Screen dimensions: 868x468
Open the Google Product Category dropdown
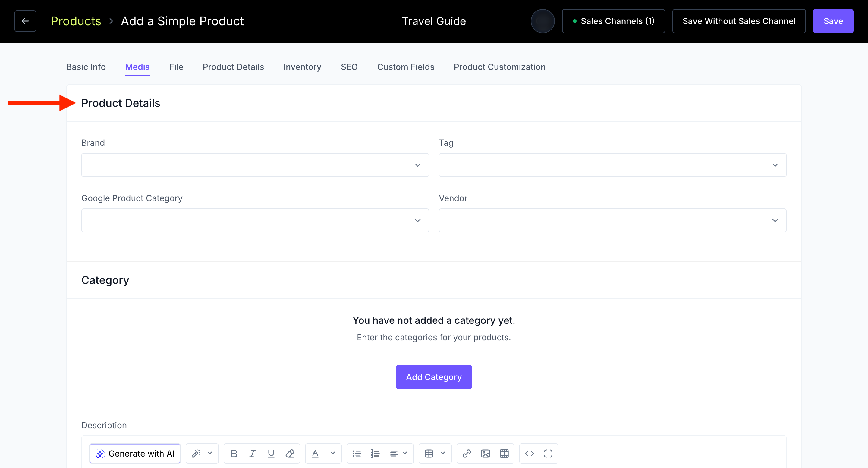click(x=255, y=220)
